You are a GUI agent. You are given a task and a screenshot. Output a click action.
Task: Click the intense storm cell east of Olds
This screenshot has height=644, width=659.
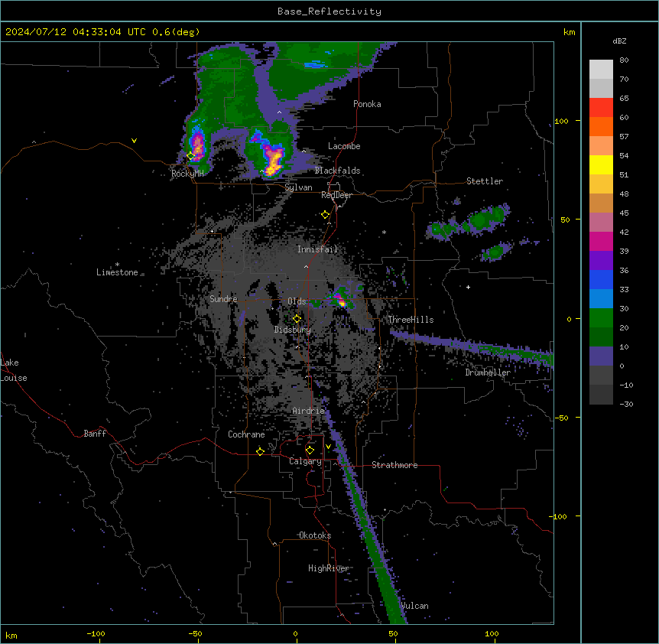pos(341,300)
